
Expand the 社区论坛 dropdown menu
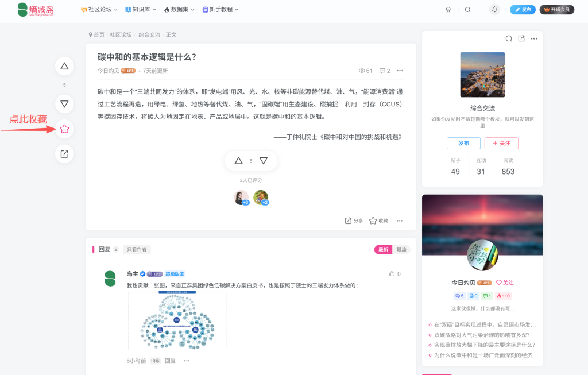click(x=99, y=10)
